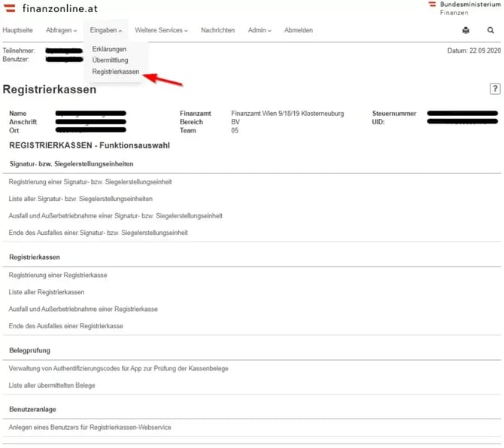Open Liste aller übermittelten Belege
This screenshot has width=504, height=448.
coord(52,386)
